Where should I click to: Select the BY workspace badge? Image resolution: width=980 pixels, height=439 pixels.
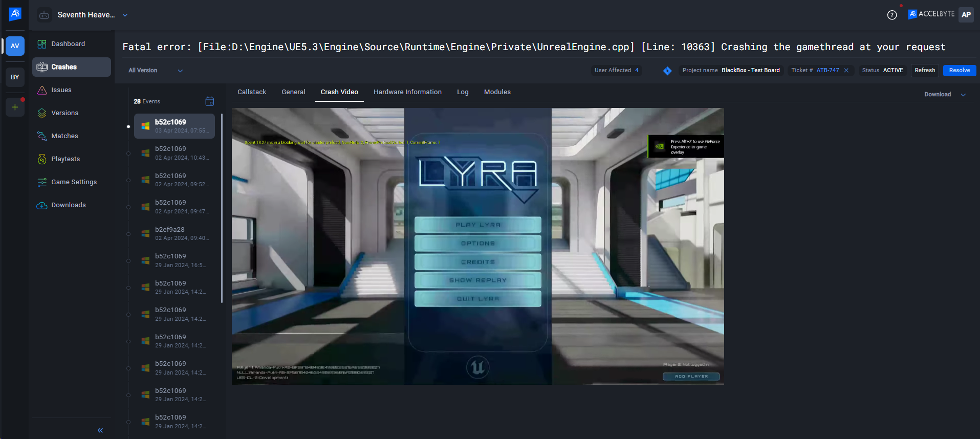pyautogui.click(x=15, y=77)
